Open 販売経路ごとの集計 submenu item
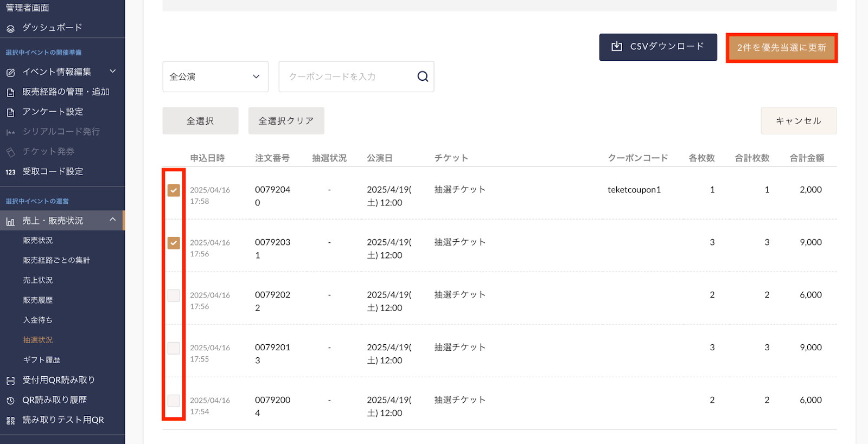Screen dimensions: 868x444 click(56, 260)
